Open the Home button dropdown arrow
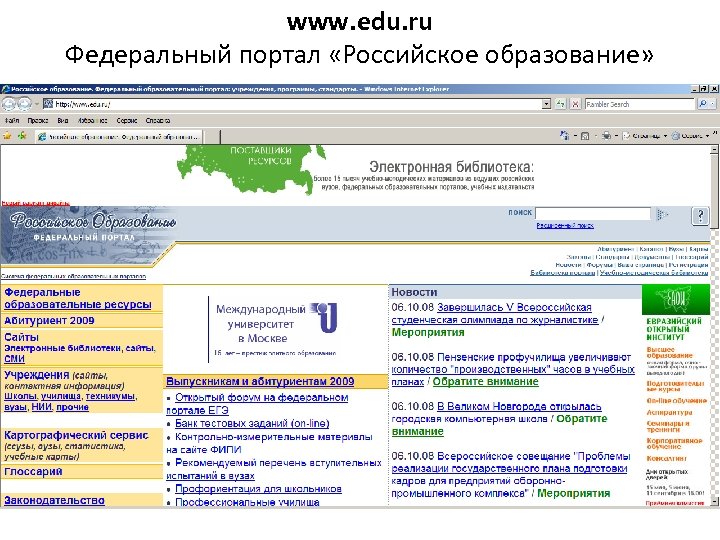720x540 pixels. tap(574, 136)
